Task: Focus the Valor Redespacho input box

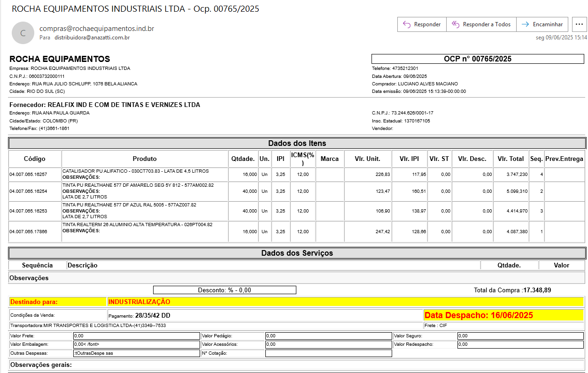Action: [x=520, y=344]
